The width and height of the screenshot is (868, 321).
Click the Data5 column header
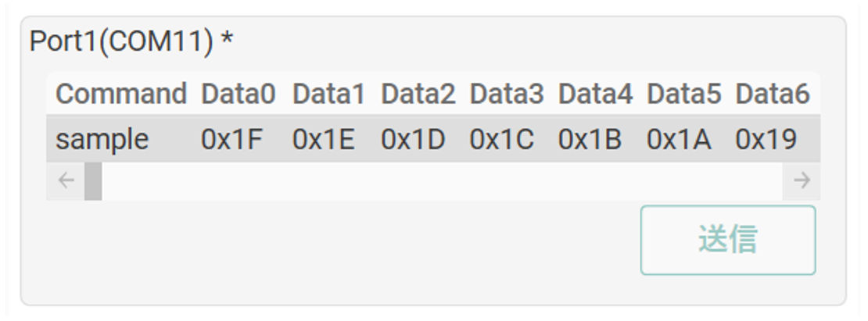click(683, 95)
